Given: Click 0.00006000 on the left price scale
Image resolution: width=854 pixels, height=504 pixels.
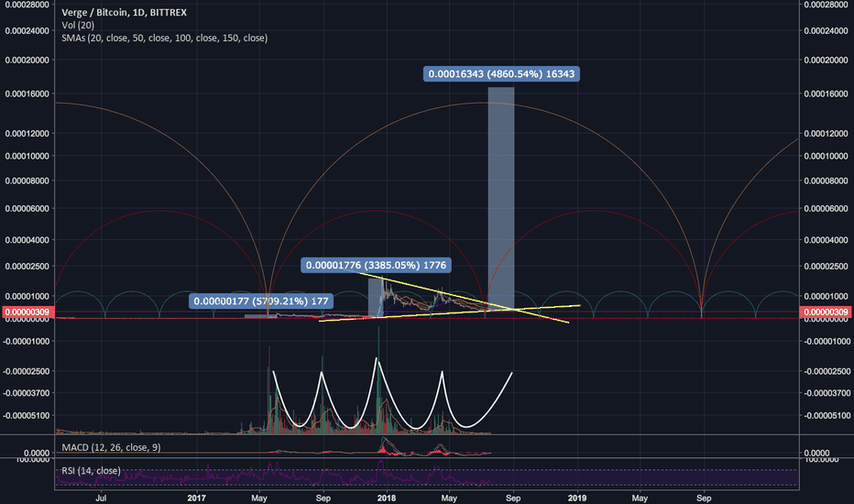Looking at the screenshot, I should [x=27, y=209].
